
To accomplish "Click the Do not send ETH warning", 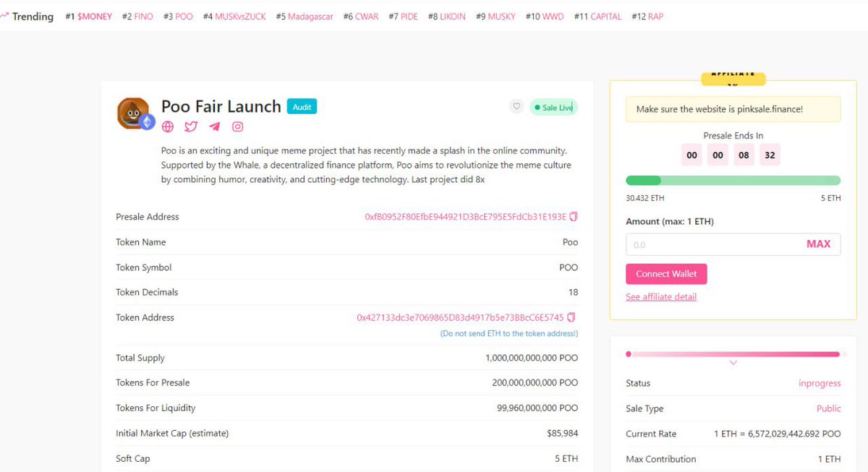I will 509,333.
